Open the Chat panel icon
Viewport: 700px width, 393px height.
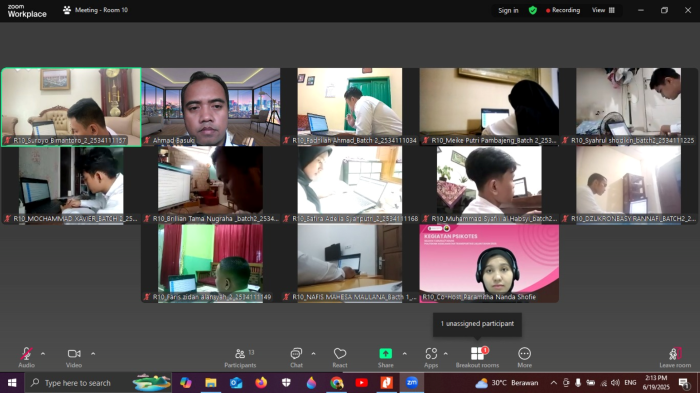296,354
